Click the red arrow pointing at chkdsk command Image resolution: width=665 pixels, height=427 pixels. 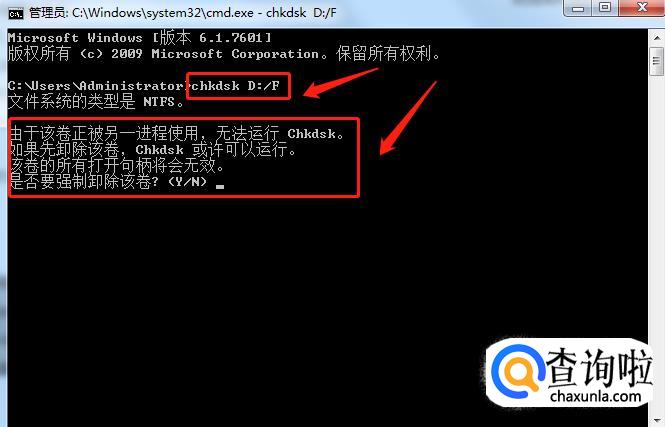(x=340, y=83)
